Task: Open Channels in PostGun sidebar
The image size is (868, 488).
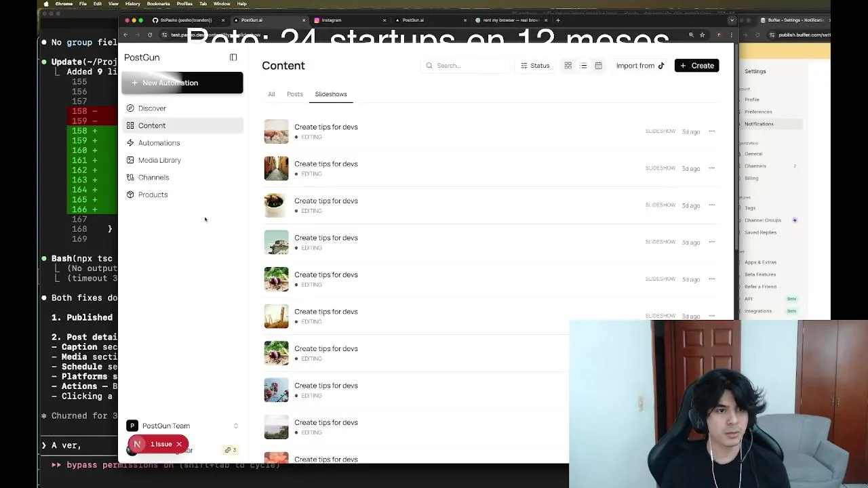Action: click(x=182, y=178)
